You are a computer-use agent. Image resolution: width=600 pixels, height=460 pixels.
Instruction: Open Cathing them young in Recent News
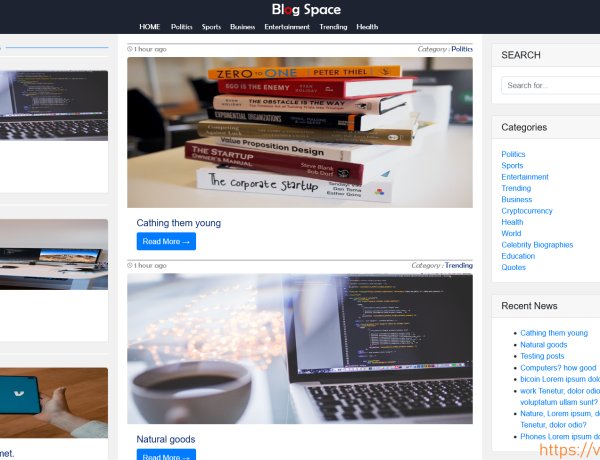coord(554,333)
